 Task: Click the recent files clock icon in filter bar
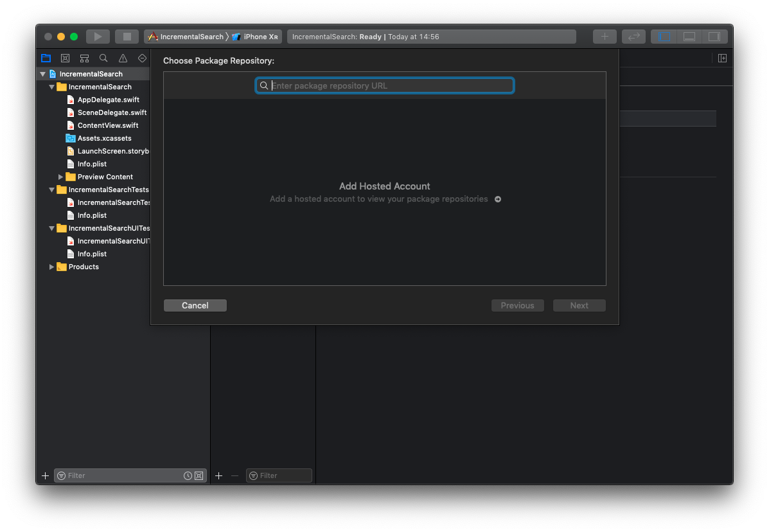click(x=187, y=475)
